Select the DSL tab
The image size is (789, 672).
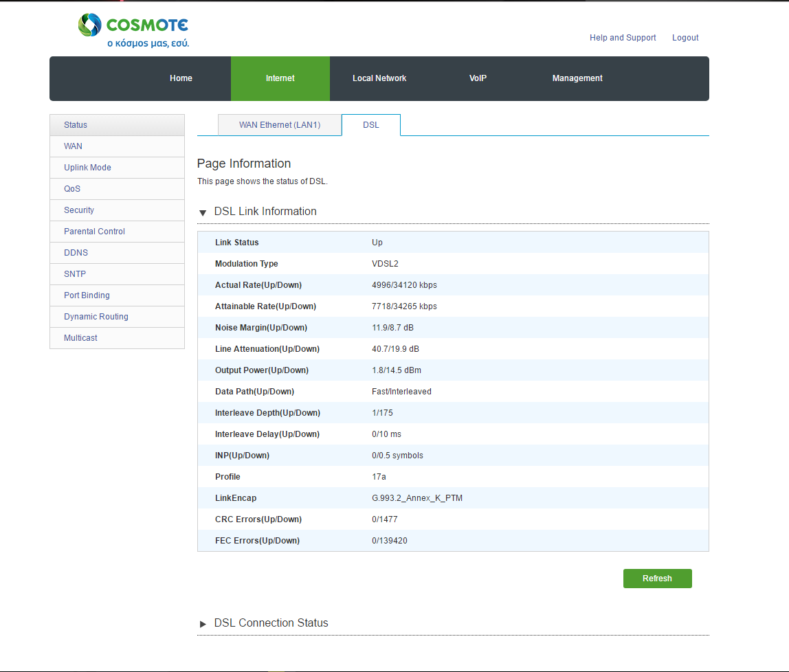tap(370, 125)
